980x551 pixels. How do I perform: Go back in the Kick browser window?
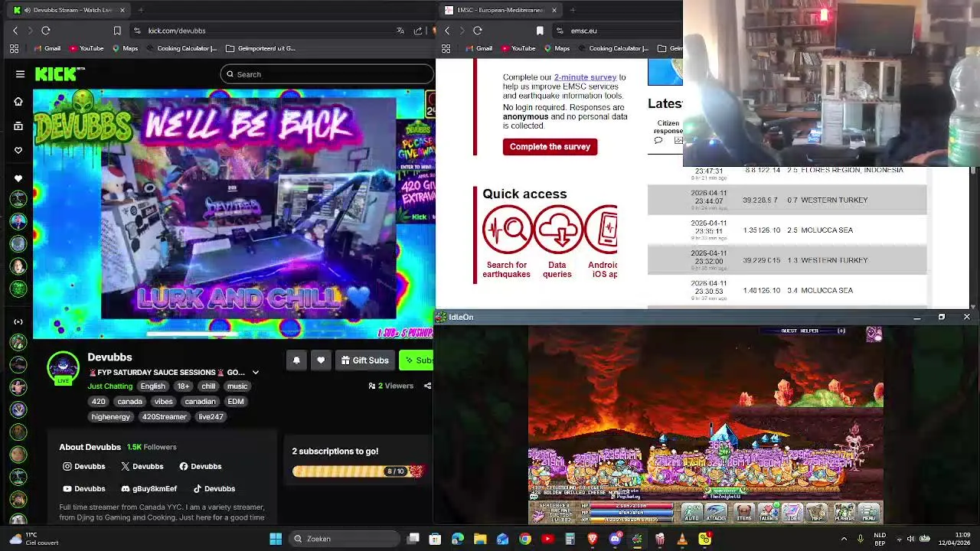(15, 31)
